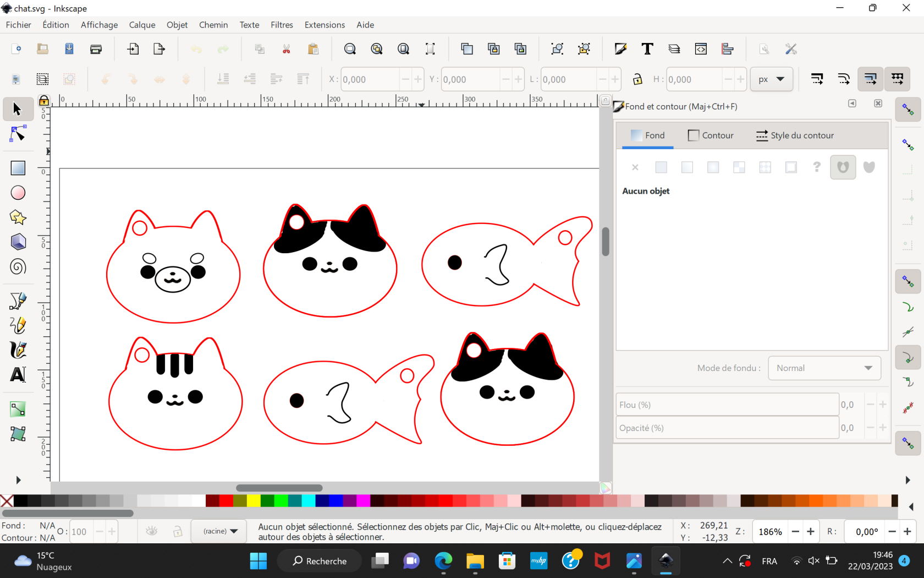The width and height of the screenshot is (924, 578).
Task: Click the Export icon
Action: [x=159, y=49]
